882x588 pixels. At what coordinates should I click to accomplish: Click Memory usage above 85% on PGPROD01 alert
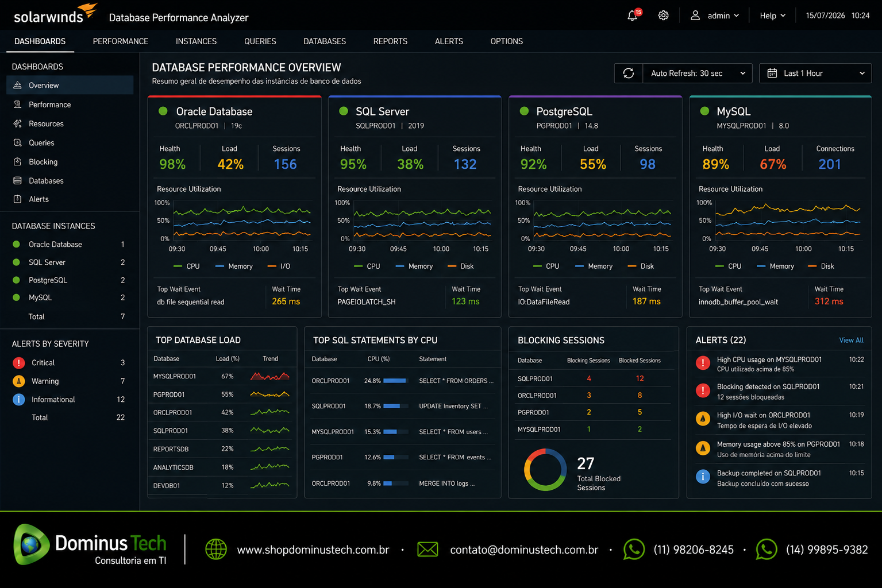tap(780, 449)
